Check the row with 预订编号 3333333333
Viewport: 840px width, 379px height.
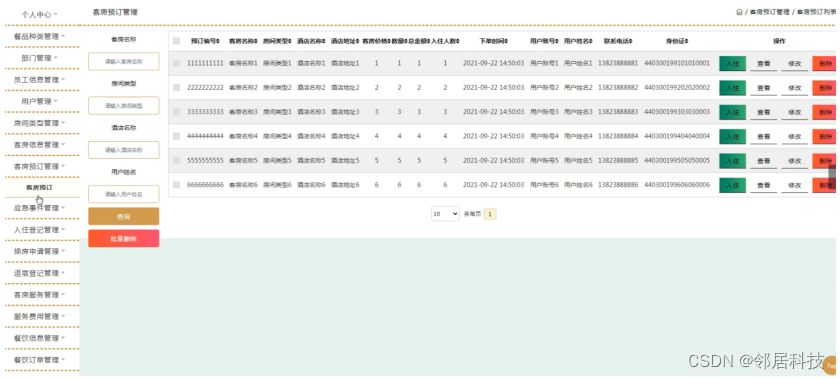[x=177, y=112]
